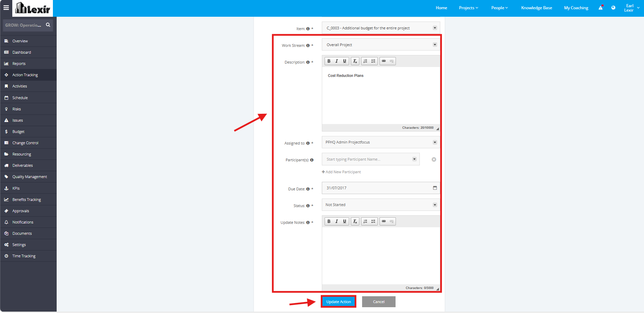This screenshot has height=313, width=644.
Task: Apply underline in Update Notes editor
Action: (345, 221)
